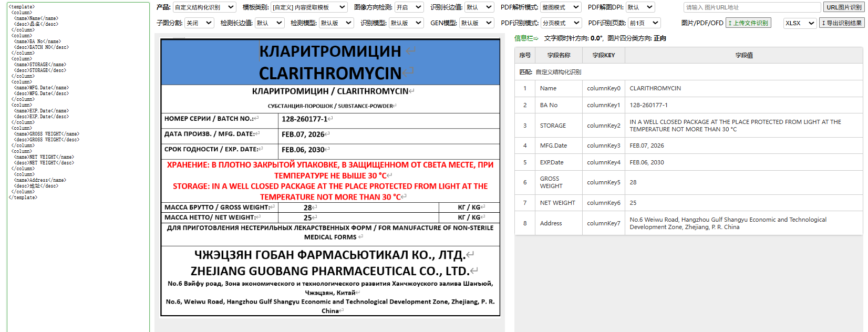Viewport: 868px width, 332px height.
Task: Select the FEB.07, 2026 value cell
Action: [x=744, y=146]
